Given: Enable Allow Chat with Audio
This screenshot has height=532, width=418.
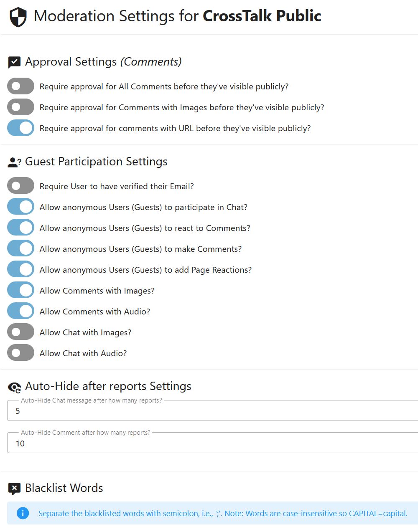Looking at the screenshot, I should 20,352.
